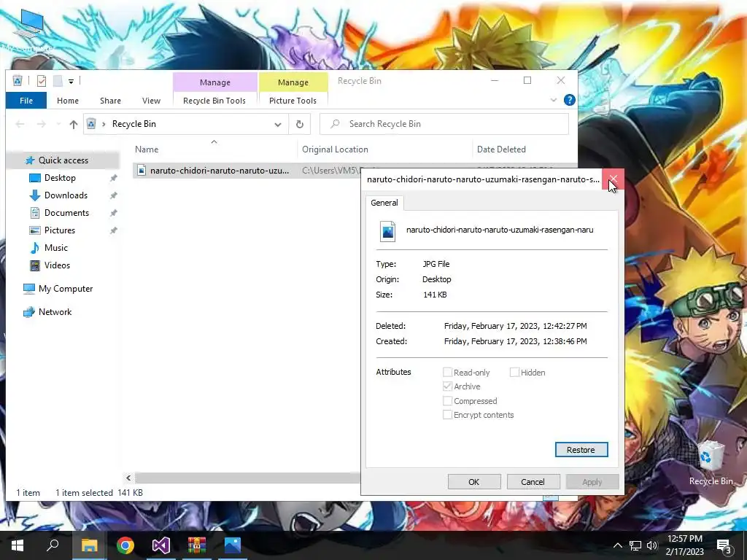Click the Search Recycle Bin field
The width and height of the screenshot is (747, 560).
coord(444,124)
